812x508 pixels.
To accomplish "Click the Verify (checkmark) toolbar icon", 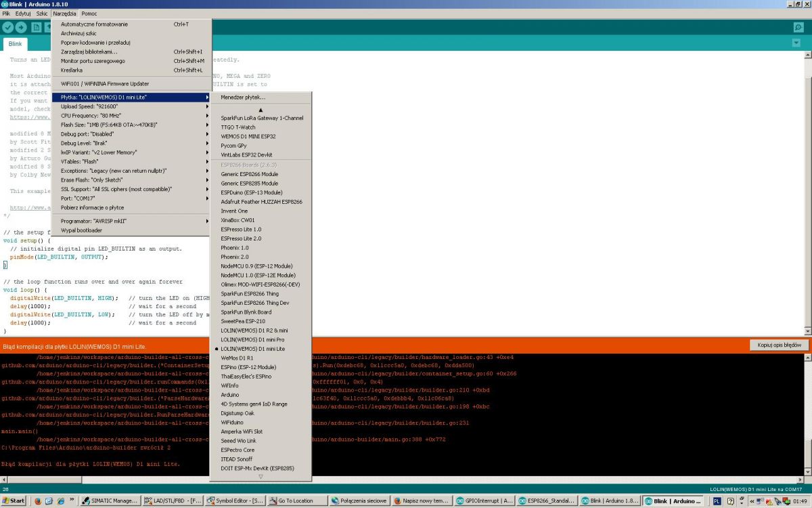I will click(8, 27).
